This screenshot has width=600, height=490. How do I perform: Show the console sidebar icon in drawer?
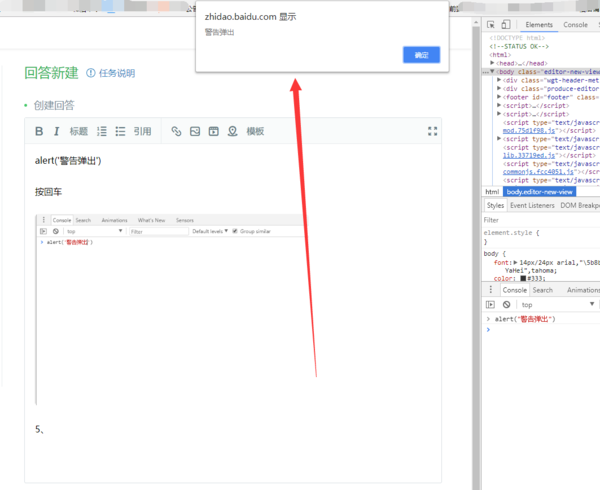coord(490,304)
